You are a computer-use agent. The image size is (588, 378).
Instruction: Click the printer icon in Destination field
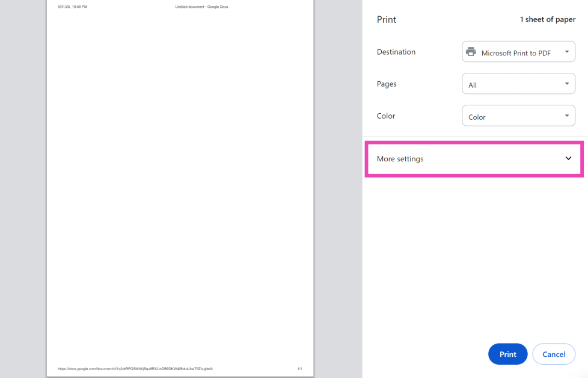[x=471, y=52]
